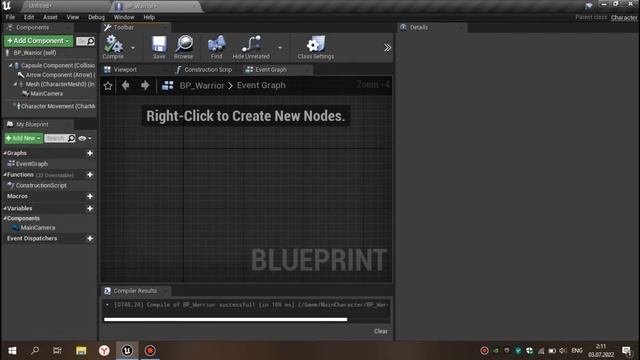Open Class Settings
Viewport: 640px width, 360px height.
coord(316,47)
